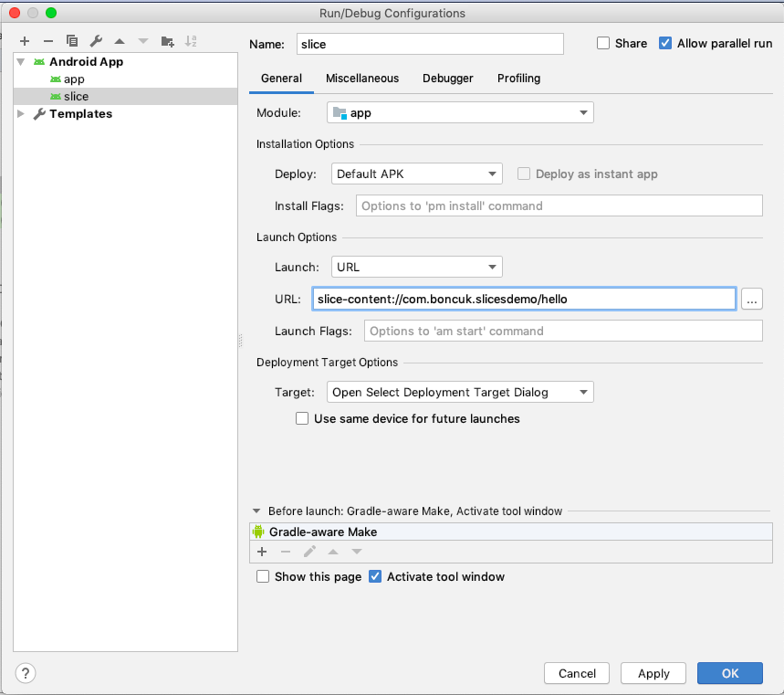
Task: Open the Module dropdown
Action: [x=460, y=112]
